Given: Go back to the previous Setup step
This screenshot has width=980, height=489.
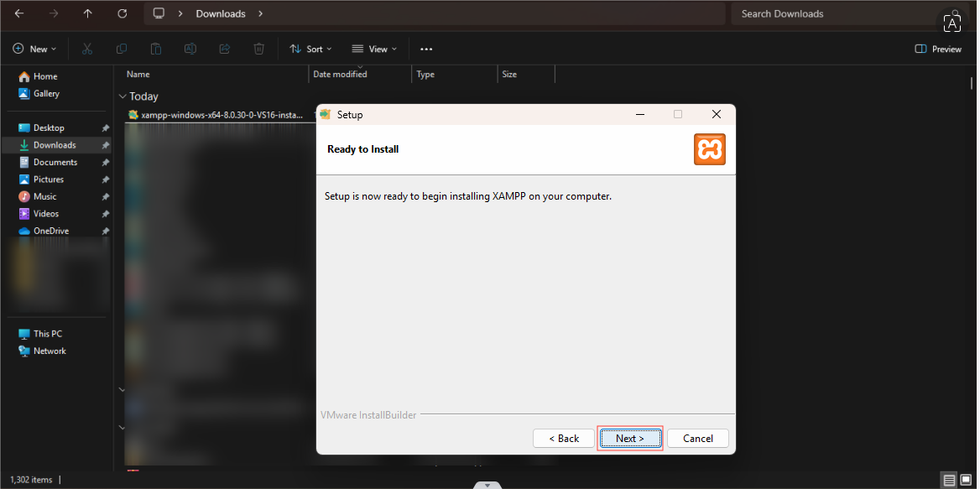Looking at the screenshot, I should click(x=564, y=439).
